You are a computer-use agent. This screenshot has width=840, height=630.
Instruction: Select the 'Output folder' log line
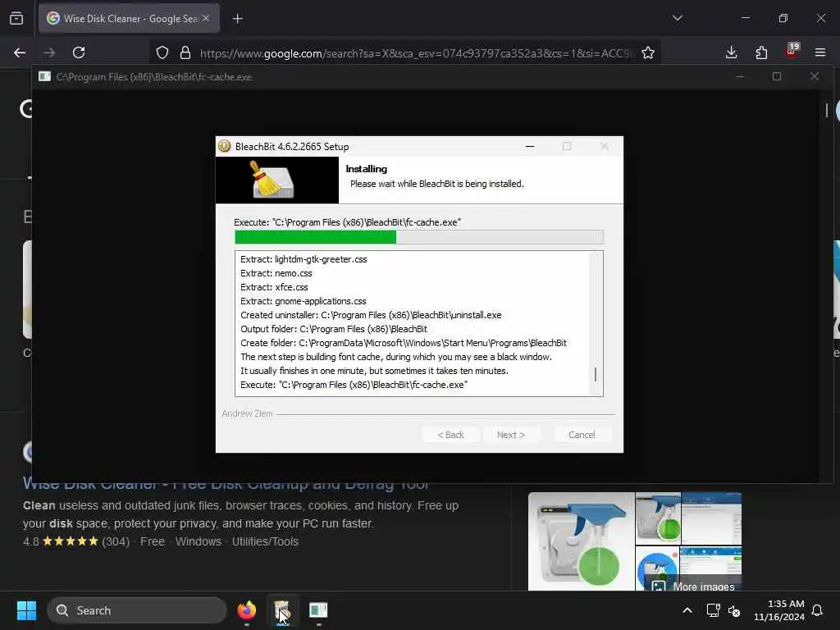(x=333, y=329)
